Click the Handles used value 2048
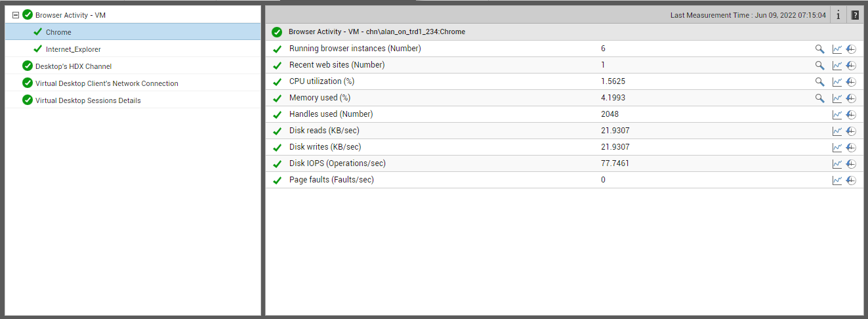The width and height of the screenshot is (868, 319). (x=610, y=114)
